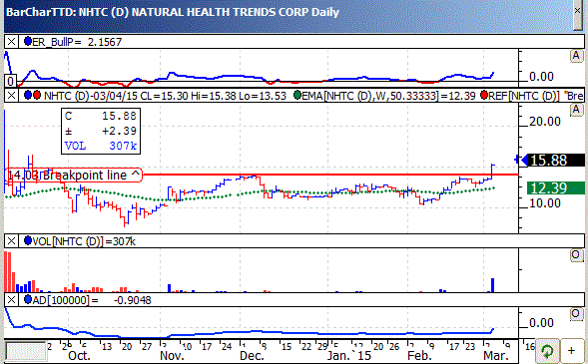Click the VOL 307k row in data box
The width and height of the screenshot is (588, 364).
pos(101,146)
